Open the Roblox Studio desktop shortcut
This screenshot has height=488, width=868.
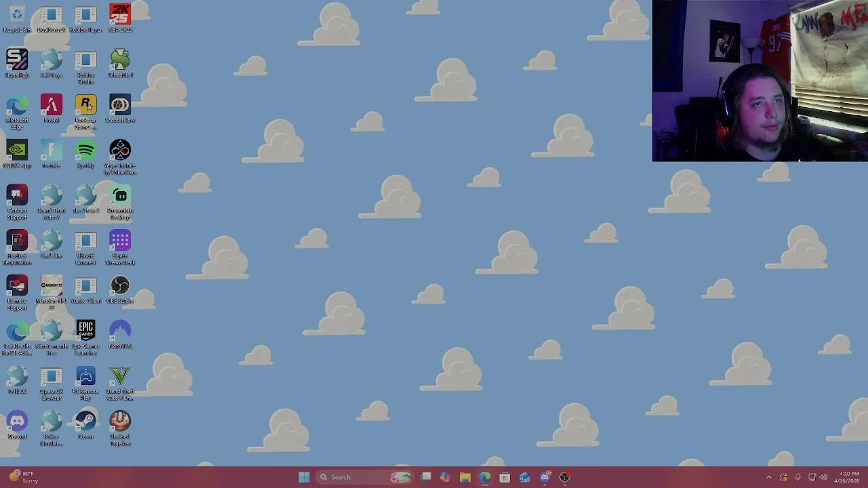pos(85,67)
